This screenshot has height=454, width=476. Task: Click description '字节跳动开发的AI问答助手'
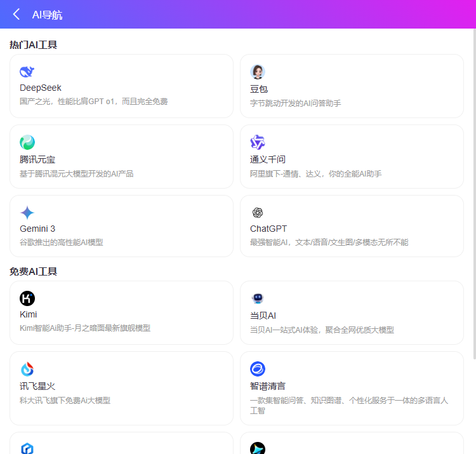295,103
